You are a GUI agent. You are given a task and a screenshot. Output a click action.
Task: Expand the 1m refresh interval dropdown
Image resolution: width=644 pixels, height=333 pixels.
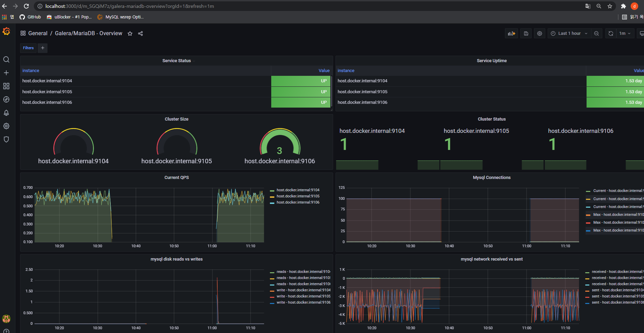click(625, 33)
